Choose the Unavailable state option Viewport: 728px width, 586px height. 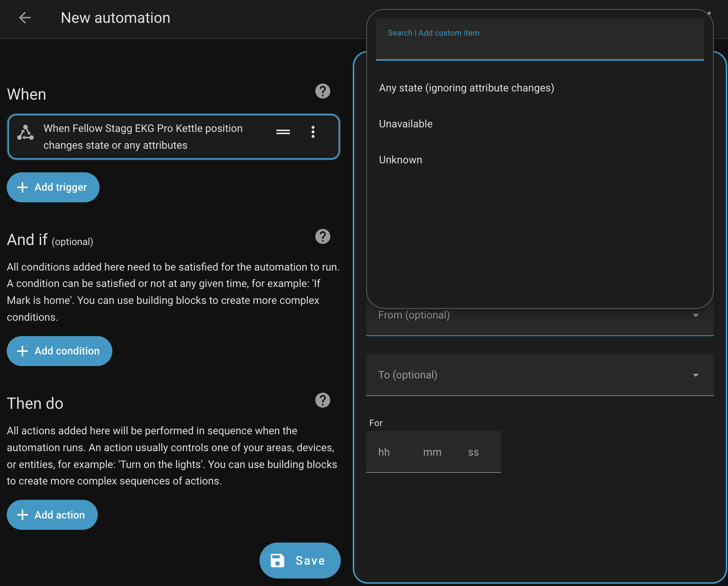click(x=406, y=124)
